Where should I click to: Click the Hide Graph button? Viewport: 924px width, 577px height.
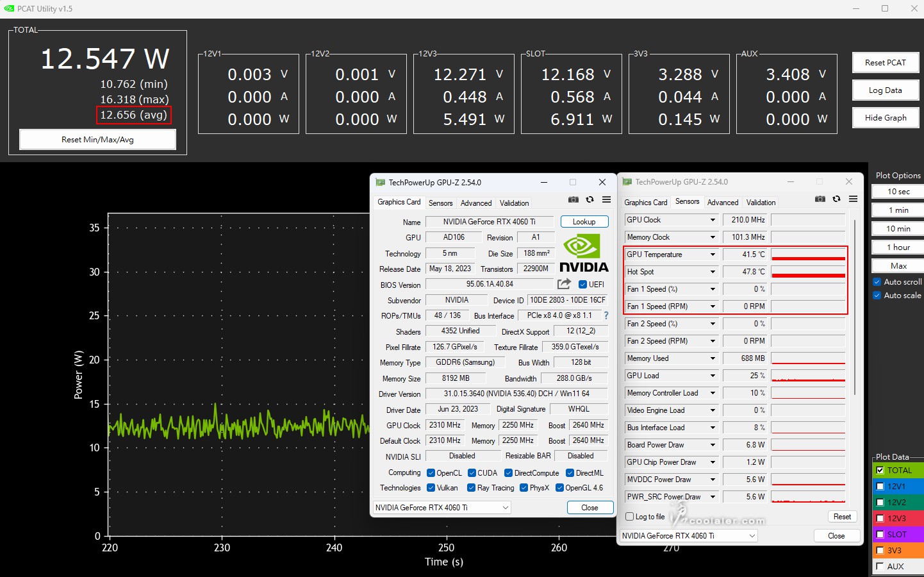point(886,118)
